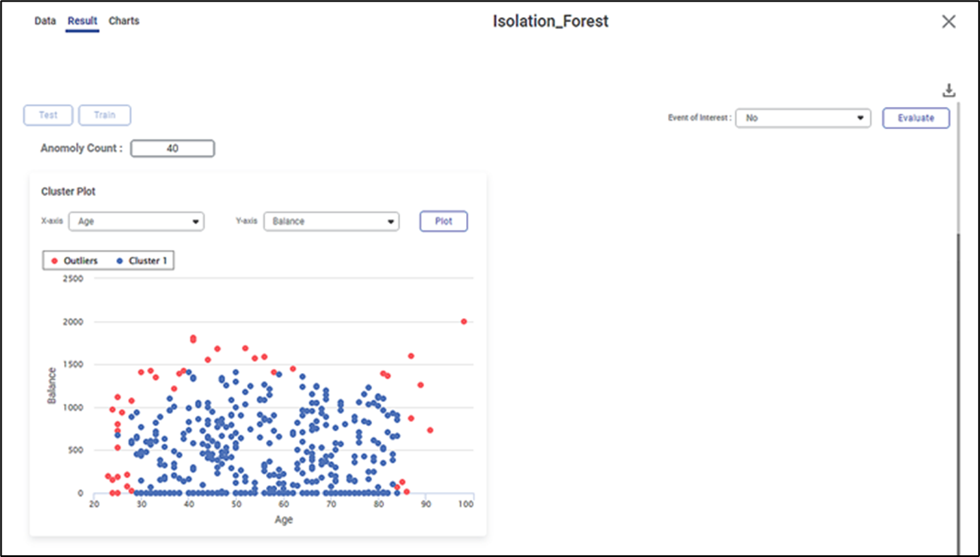Toggle Outliers series label in the legend
The height and width of the screenshot is (557, 980).
[x=80, y=260]
